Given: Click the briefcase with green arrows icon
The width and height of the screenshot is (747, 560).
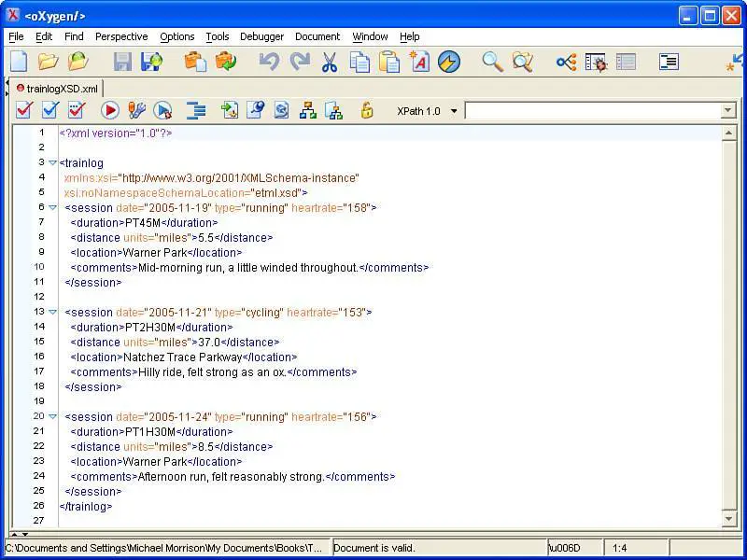Looking at the screenshot, I should (x=225, y=62).
